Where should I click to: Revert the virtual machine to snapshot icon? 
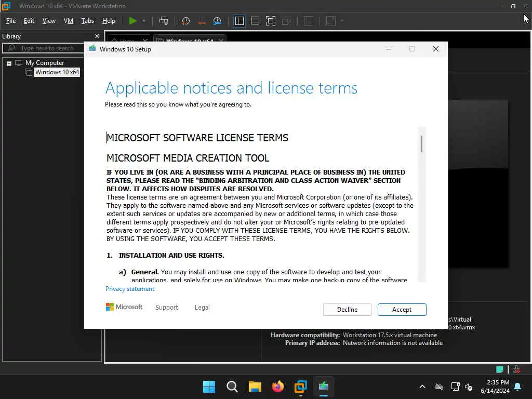click(202, 21)
